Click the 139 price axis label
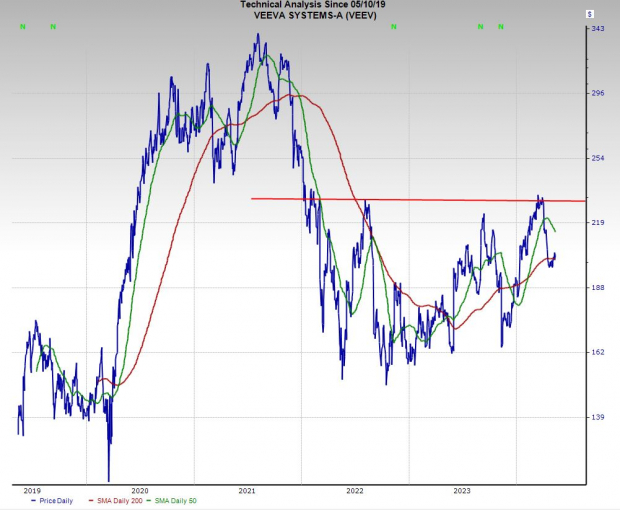The width and height of the screenshot is (620, 510). click(597, 417)
